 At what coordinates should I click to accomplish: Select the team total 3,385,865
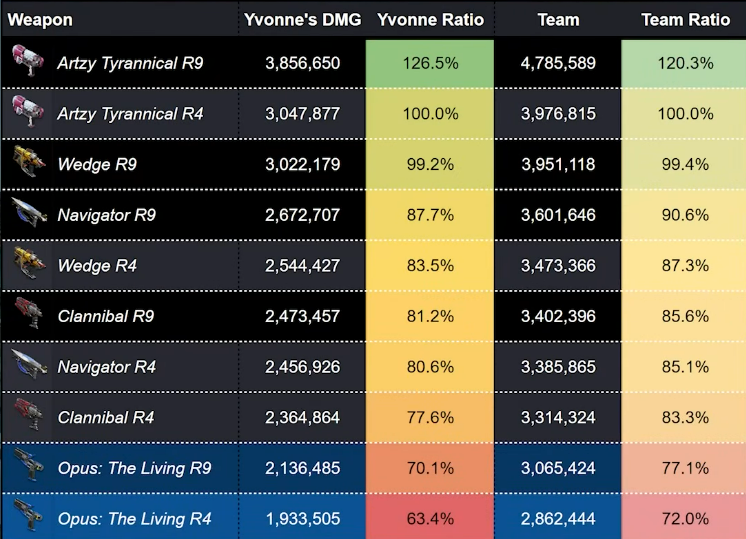(x=558, y=367)
